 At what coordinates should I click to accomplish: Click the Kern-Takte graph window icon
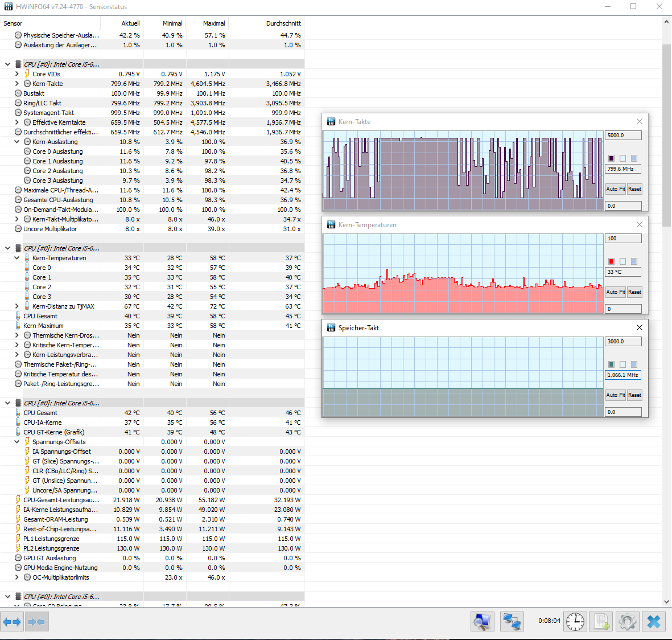click(331, 121)
